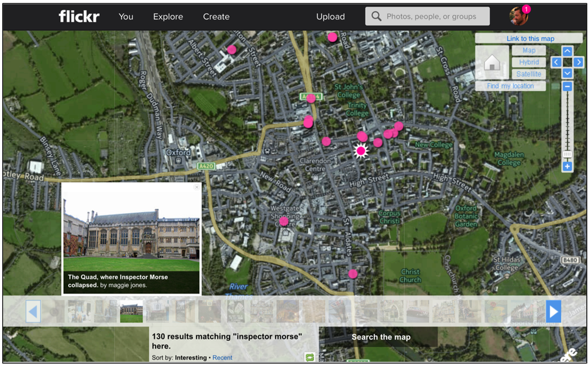Image resolution: width=588 pixels, height=365 pixels.
Task: Click the Flickr logo
Action: 79,17
